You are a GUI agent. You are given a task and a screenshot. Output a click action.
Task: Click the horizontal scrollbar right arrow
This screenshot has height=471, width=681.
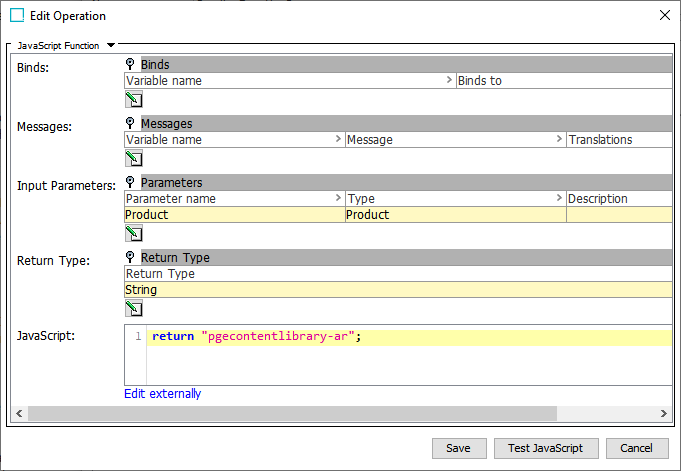click(x=663, y=413)
